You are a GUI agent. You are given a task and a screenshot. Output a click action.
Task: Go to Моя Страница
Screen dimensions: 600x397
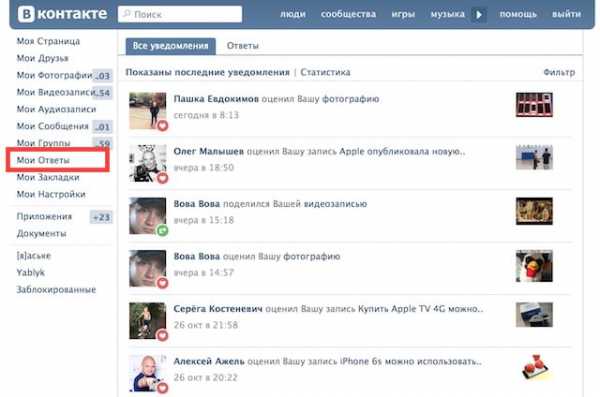[48, 41]
